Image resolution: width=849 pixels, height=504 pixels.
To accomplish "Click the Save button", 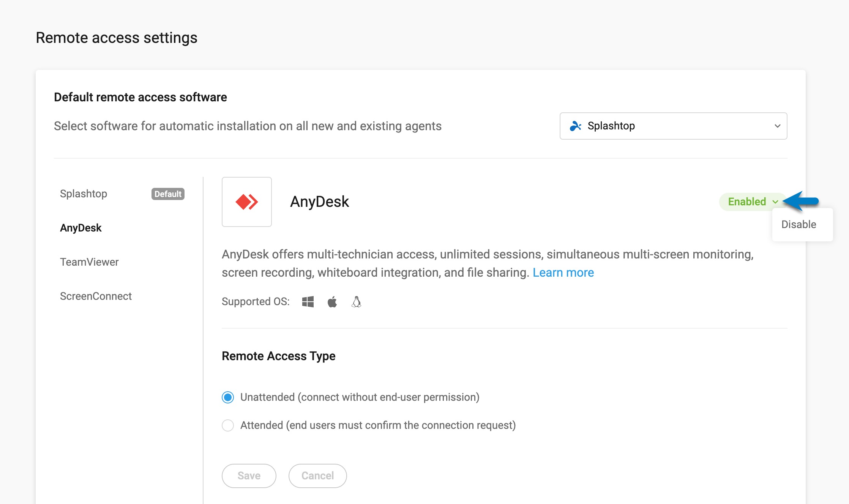I will (249, 476).
